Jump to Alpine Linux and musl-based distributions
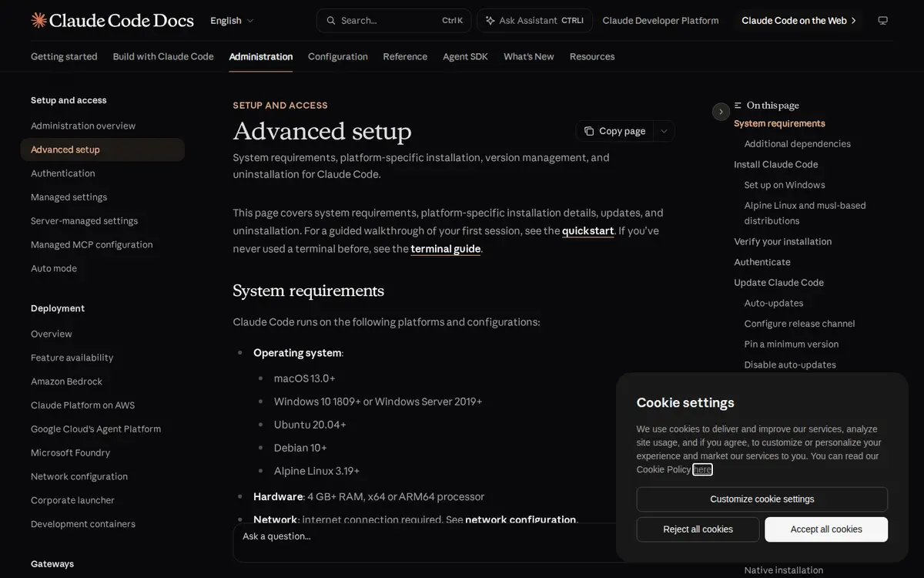Screen dimensions: 924x578 (x=805, y=213)
